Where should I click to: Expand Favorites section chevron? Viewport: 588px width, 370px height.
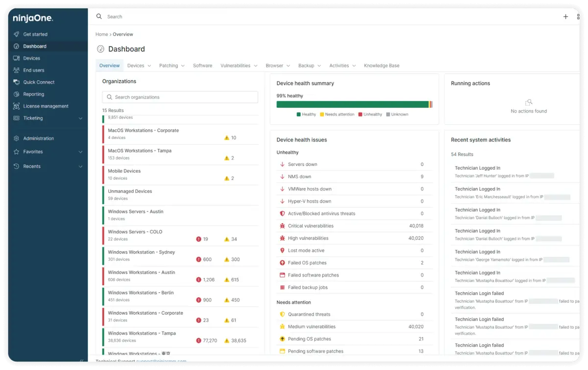(80, 152)
